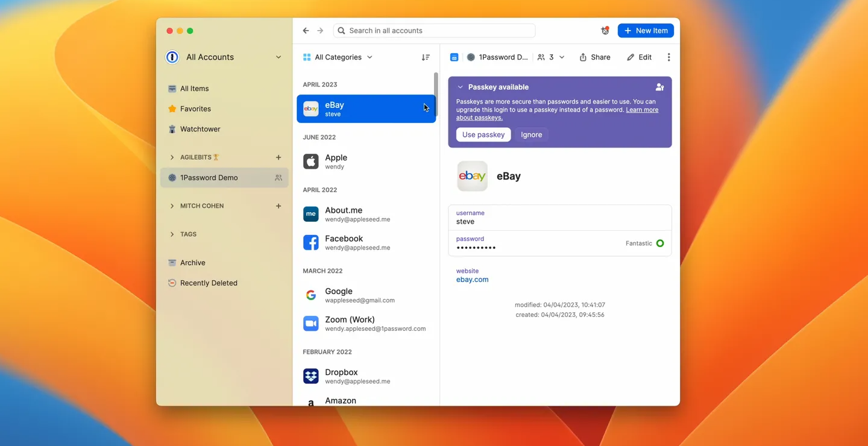Select the Facebook login item
The height and width of the screenshot is (446, 868).
366,242
